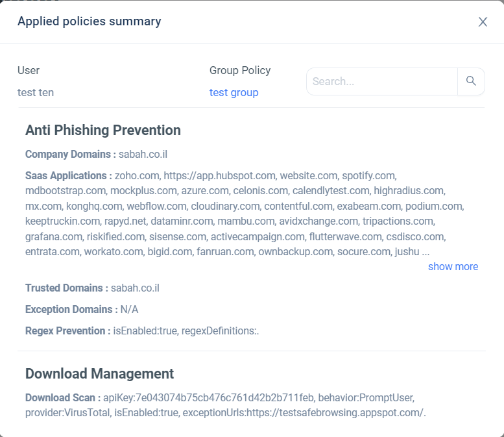Click the Applied policies summary title

click(x=90, y=21)
